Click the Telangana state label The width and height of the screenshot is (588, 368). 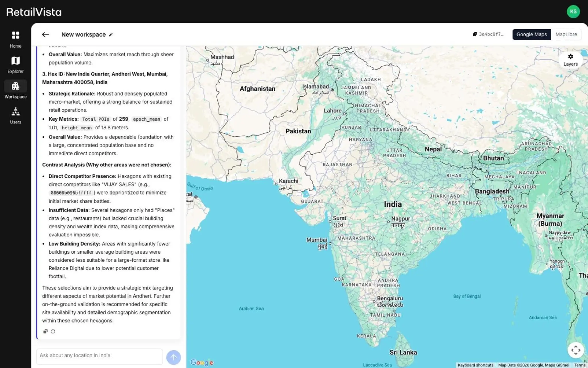[x=390, y=254]
